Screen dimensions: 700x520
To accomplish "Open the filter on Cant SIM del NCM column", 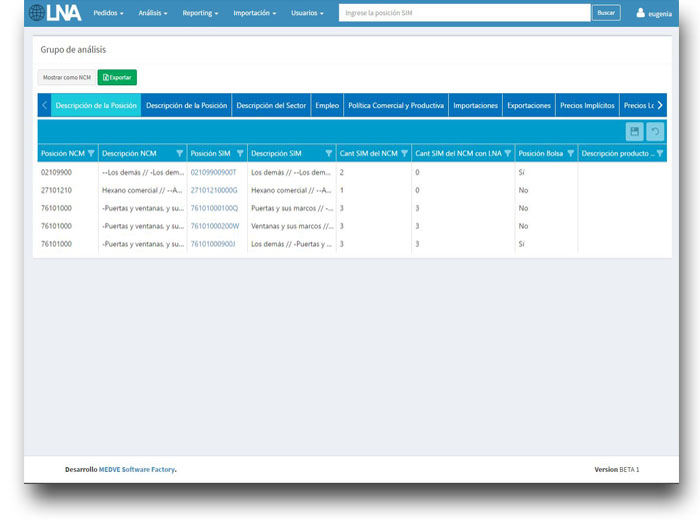I will click(x=404, y=154).
